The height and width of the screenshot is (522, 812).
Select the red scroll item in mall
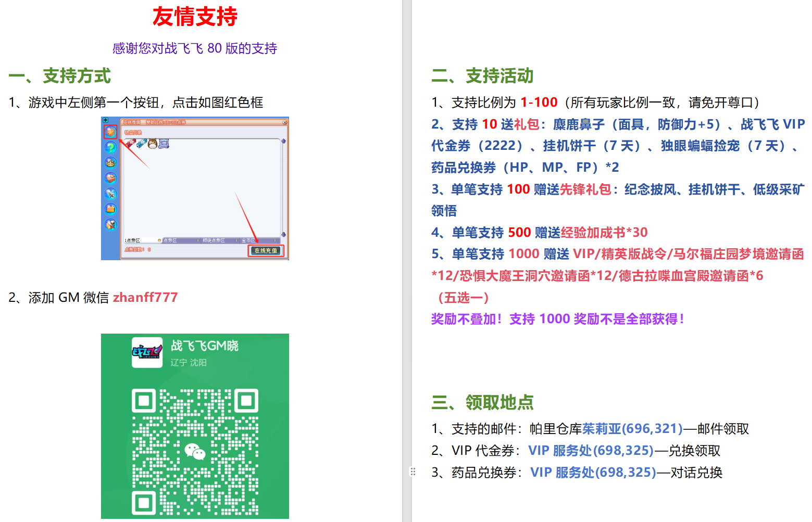[131, 143]
